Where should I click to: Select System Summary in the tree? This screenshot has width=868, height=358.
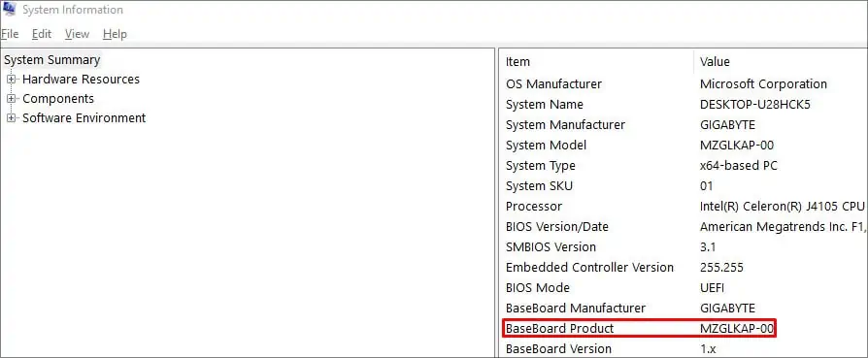(52, 60)
